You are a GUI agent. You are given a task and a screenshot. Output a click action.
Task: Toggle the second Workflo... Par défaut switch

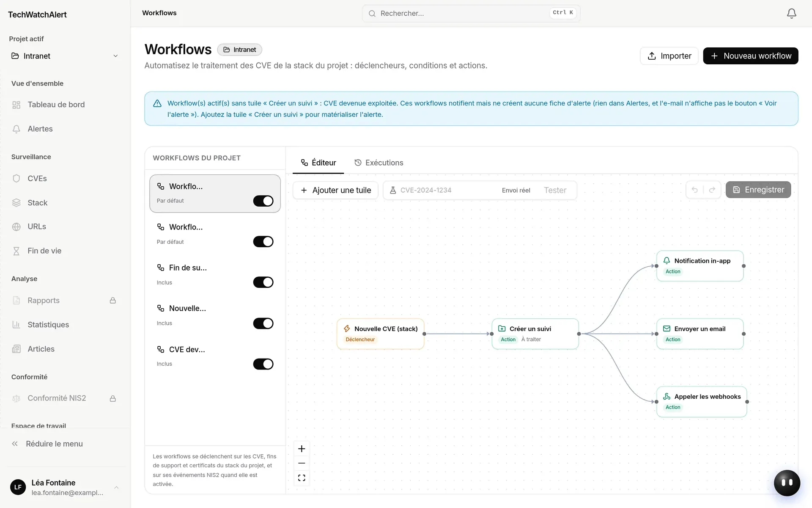tap(263, 242)
